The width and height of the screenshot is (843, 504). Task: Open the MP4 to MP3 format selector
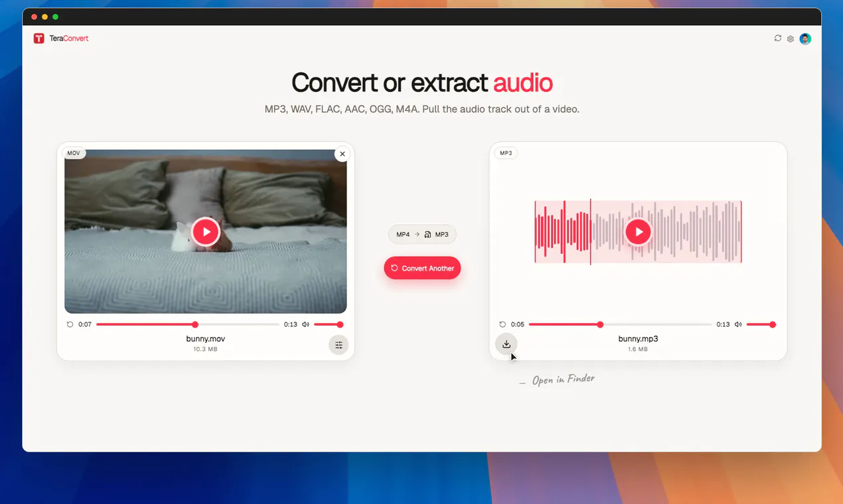(x=422, y=234)
